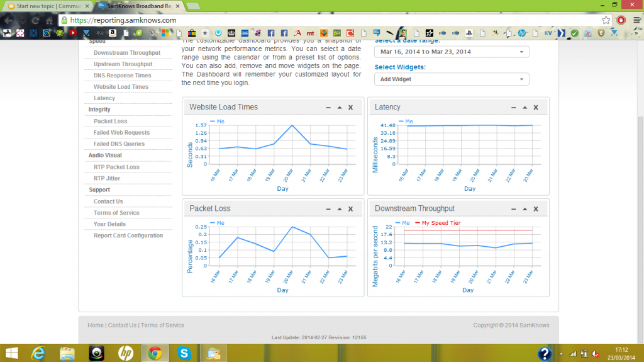Switch to the Start new topic tab
Viewport: 644px width, 362px height.
click(x=48, y=6)
